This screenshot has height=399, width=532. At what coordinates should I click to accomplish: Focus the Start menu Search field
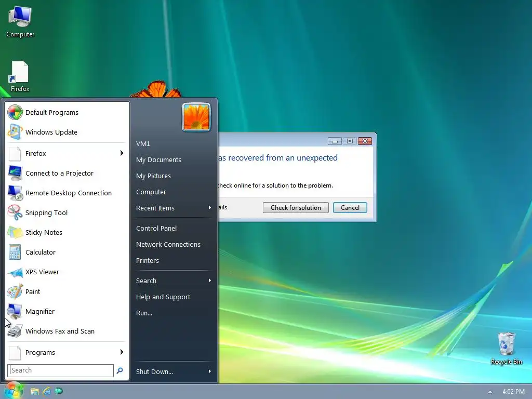pos(60,370)
